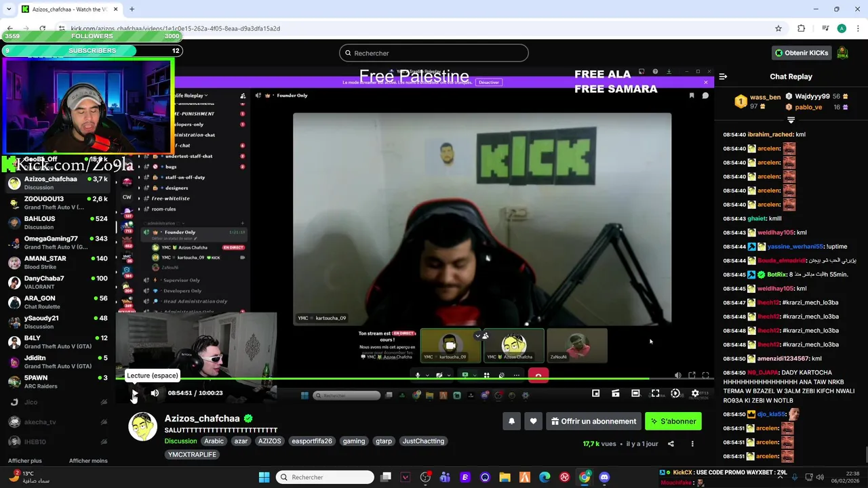Click Offrir un abonnement
Viewport: 868px width, 488px height.
[593, 422]
